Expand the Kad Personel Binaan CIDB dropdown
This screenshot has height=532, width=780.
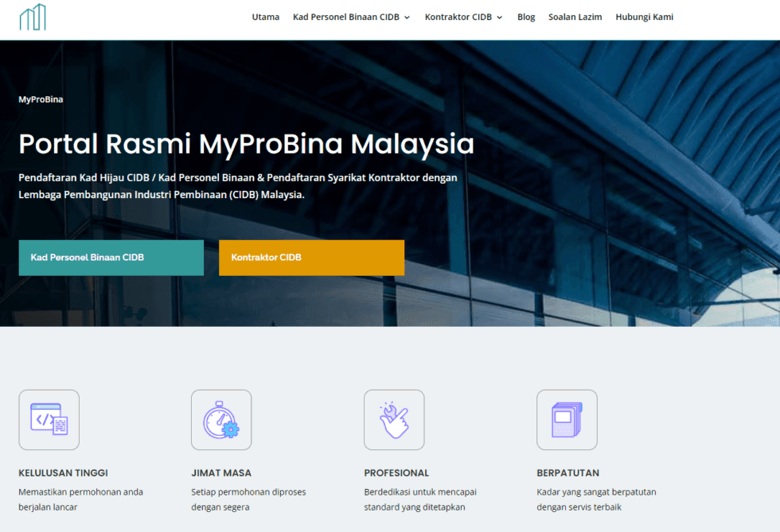[346, 17]
